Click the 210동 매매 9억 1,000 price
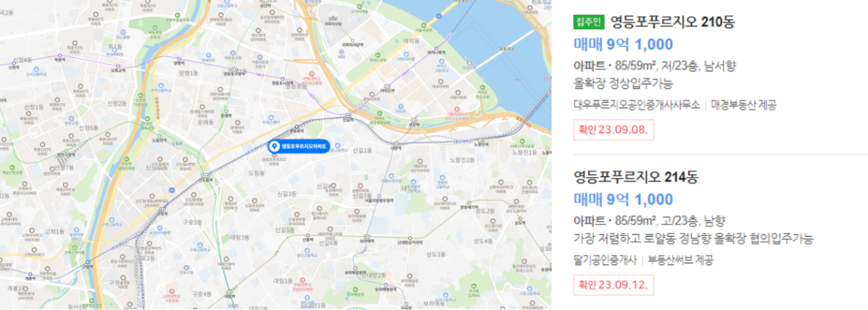868x310 pixels. click(x=624, y=45)
